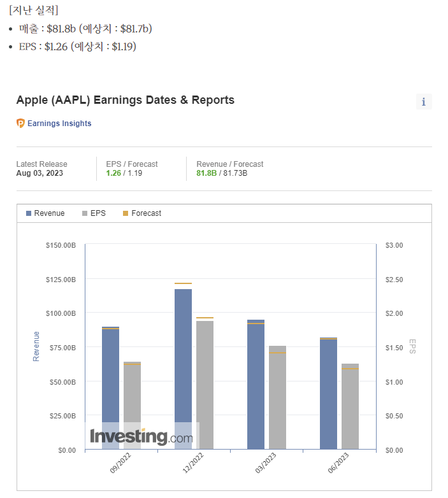The height and width of the screenshot is (498, 448).
Task: Click the '06/2023' x-axis label
Action: tap(338, 463)
